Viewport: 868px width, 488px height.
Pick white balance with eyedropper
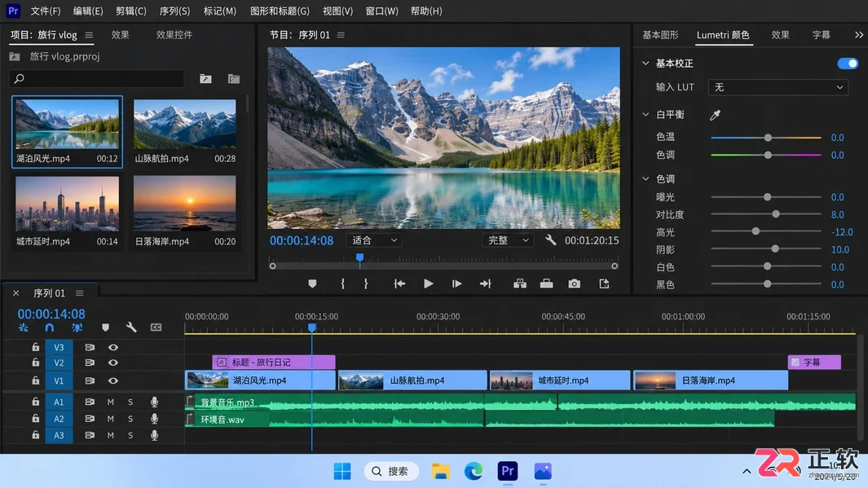[x=716, y=115]
